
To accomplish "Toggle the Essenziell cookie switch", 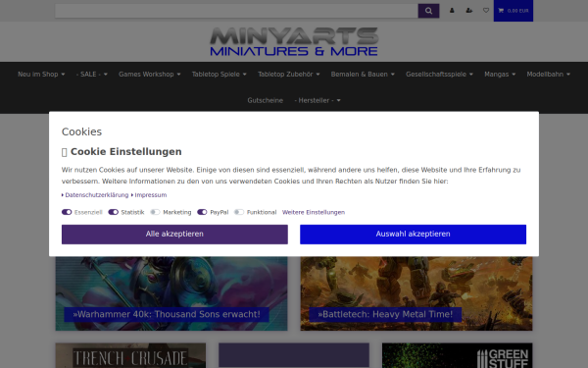I will (67, 212).
